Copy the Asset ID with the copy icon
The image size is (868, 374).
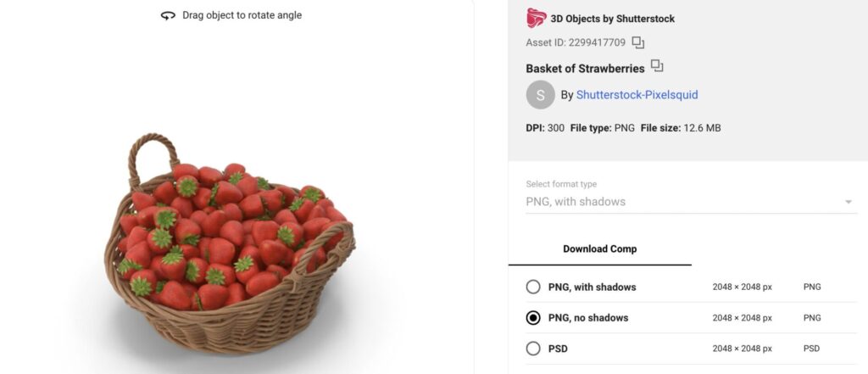[x=638, y=42]
